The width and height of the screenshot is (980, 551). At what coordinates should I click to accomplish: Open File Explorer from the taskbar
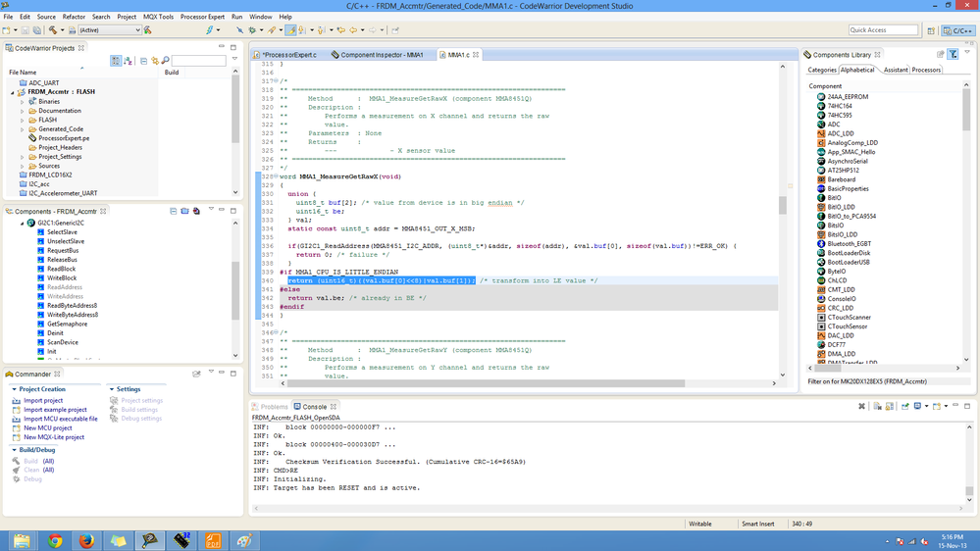(x=22, y=540)
